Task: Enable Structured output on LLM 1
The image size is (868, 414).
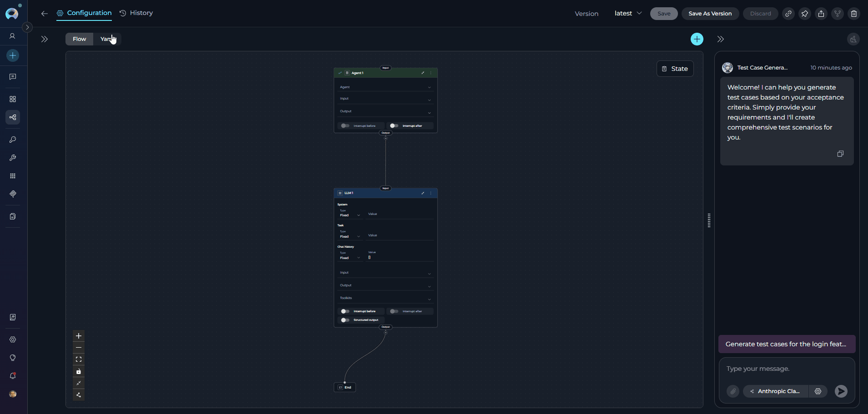Action: click(345, 320)
